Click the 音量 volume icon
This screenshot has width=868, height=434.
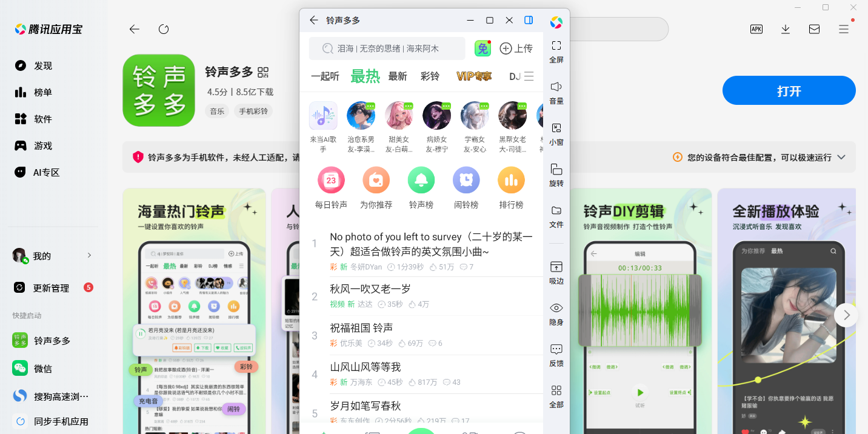coord(556,87)
